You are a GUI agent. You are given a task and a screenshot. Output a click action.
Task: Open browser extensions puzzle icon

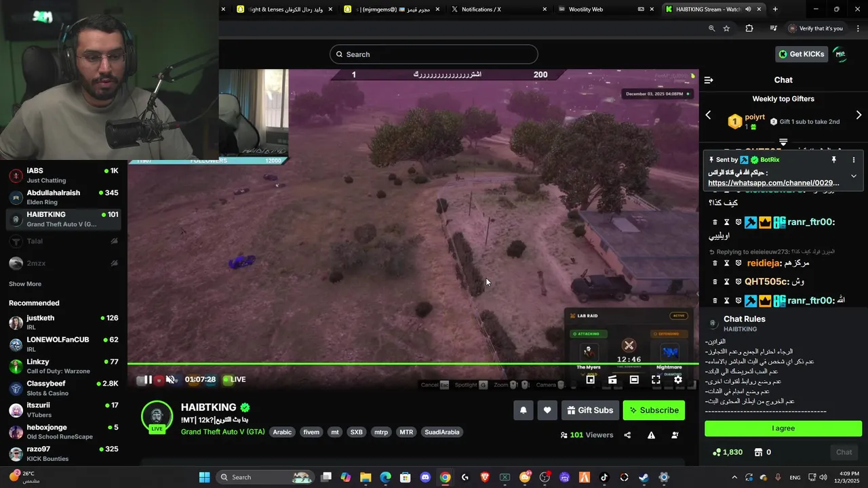749,28
